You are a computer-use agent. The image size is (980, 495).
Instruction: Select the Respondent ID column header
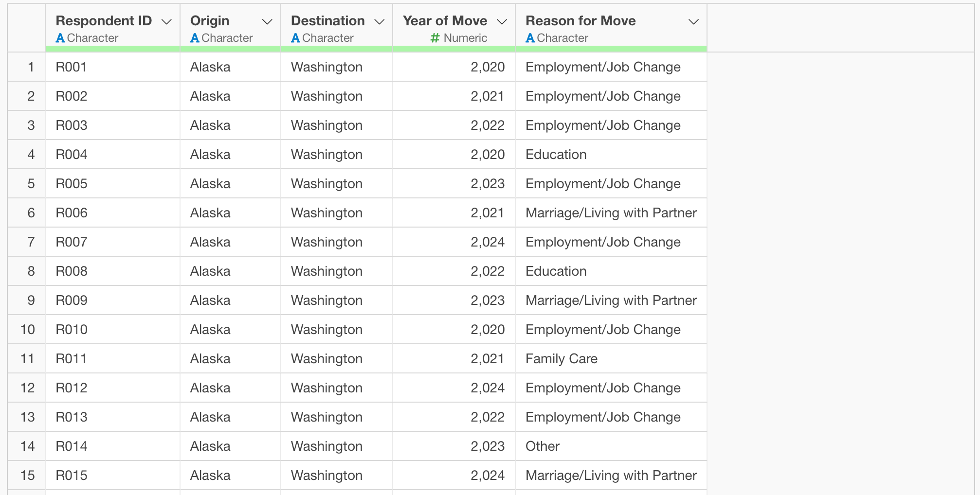(x=104, y=21)
